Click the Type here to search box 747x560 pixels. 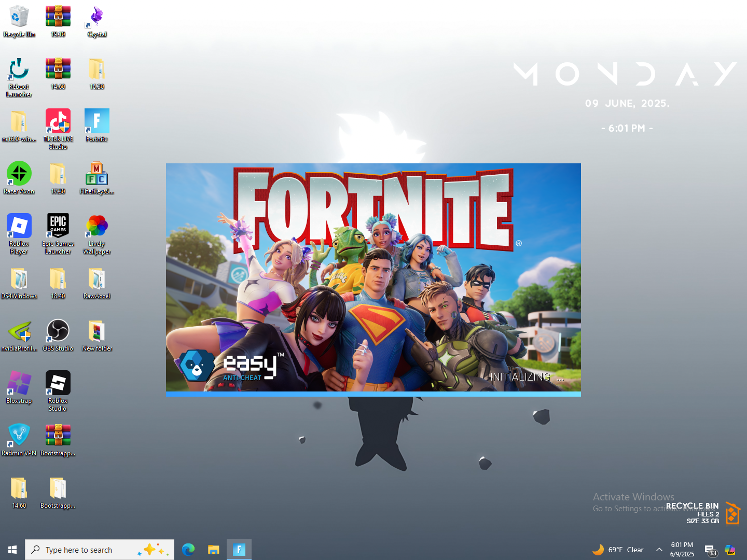(100, 550)
